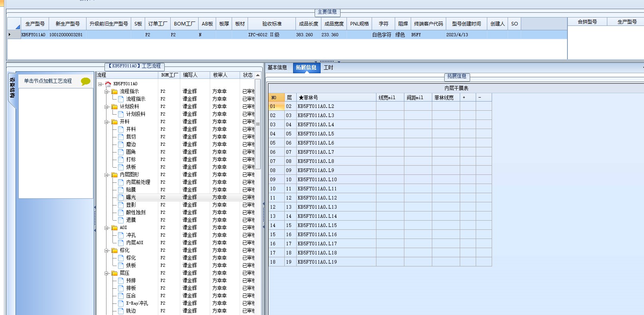Click the document icon of 显影
The width and height of the screenshot is (644, 315).
click(121, 205)
